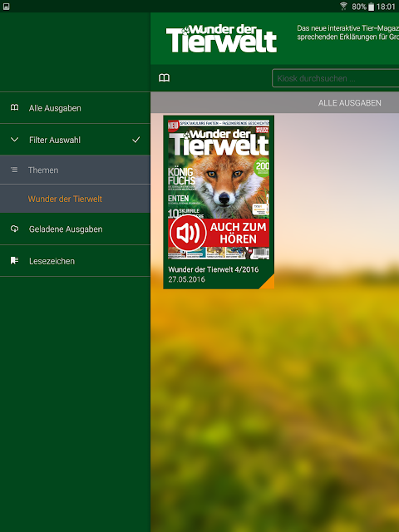Click the book icon beside Alle Ausgaben
Viewport: 399px width, 532px height.
pos(15,107)
